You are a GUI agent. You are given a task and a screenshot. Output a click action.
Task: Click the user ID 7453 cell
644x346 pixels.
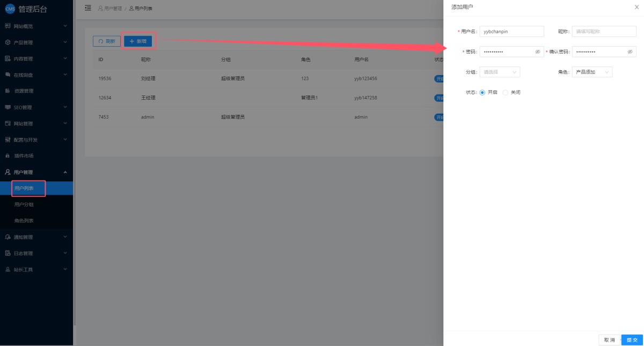pyautogui.click(x=104, y=117)
